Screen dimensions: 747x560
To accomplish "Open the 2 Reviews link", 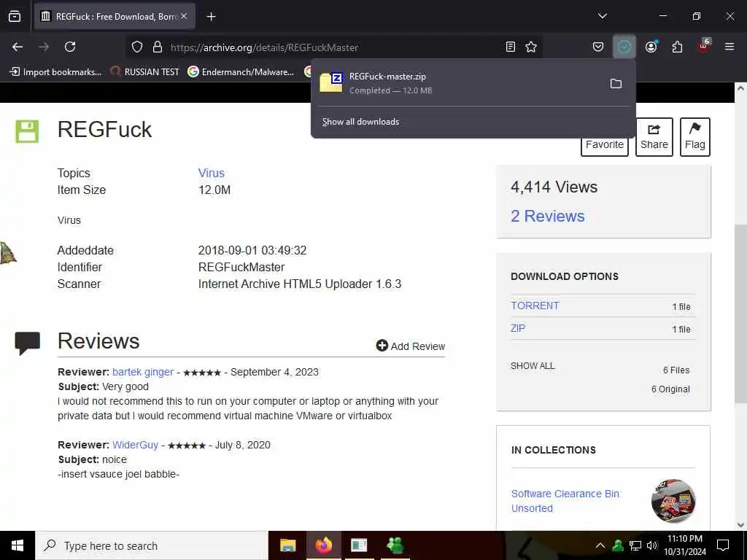I will point(547,216).
